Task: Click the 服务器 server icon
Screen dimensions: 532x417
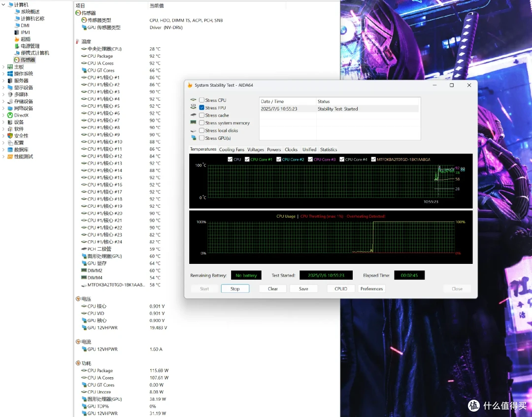Action: click(x=10, y=80)
